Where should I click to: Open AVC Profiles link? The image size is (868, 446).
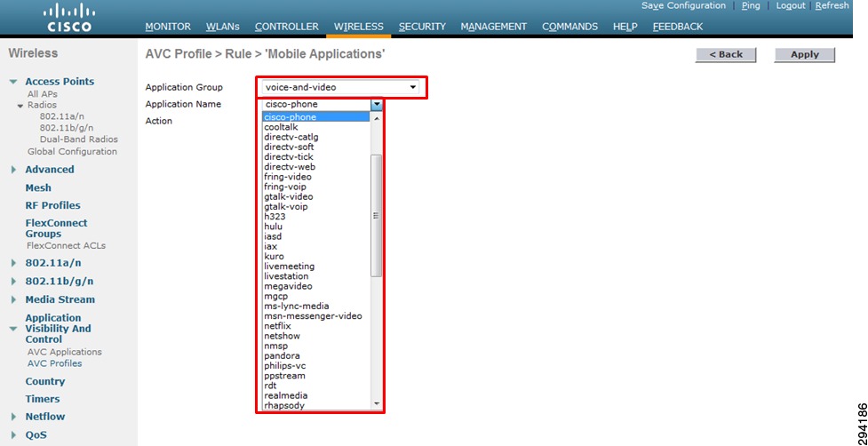click(x=54, y=363)
